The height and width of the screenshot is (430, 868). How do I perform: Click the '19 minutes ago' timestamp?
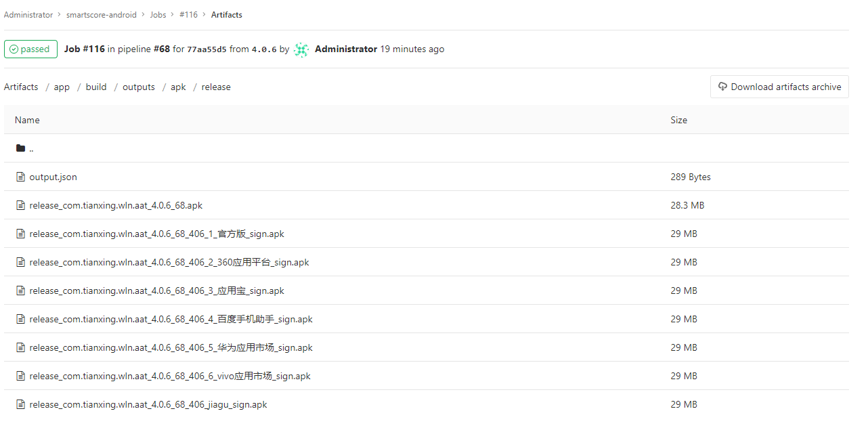click(412, 49)
